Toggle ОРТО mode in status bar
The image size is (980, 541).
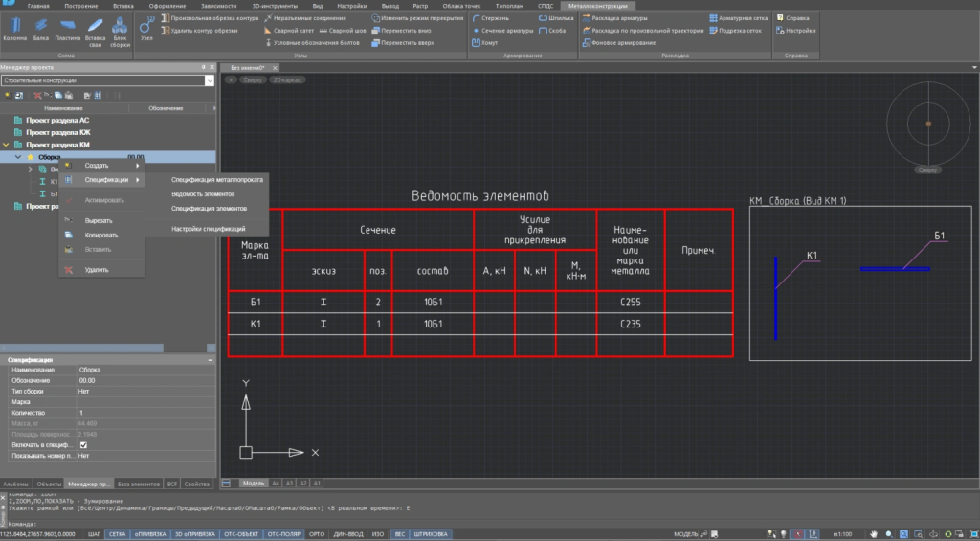(318, 533)
